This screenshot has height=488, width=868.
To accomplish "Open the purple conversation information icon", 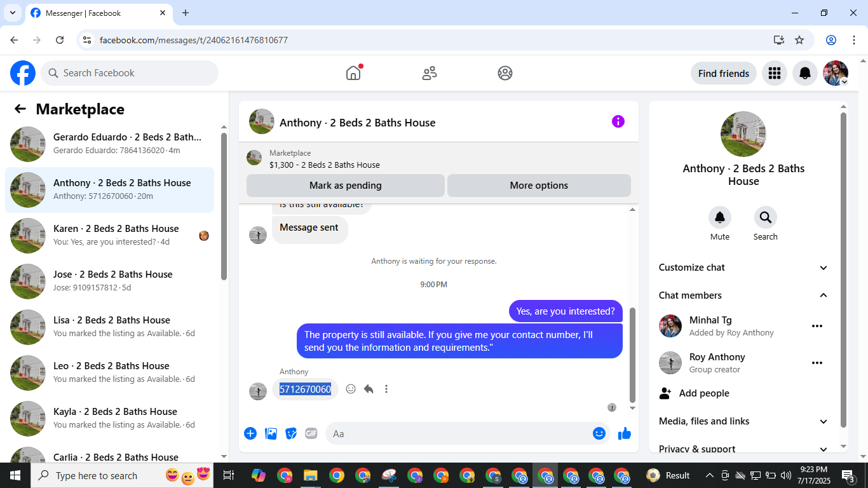I will tap(618, 121).
